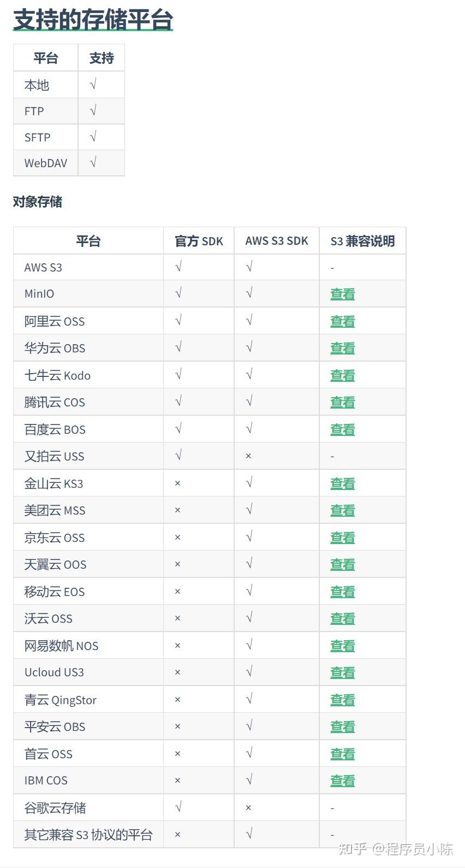Open the 查看 link for 腾讯云 COS
This screenshot has height=868, width=465.
point(343,402)
